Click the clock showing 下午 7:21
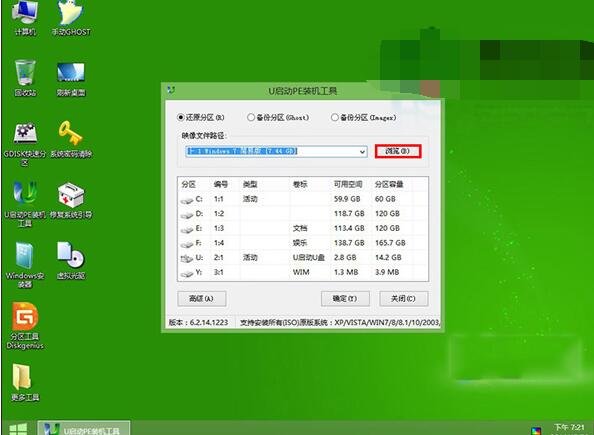The width and height of the screenshot is (594, 435). coord(569,427)
